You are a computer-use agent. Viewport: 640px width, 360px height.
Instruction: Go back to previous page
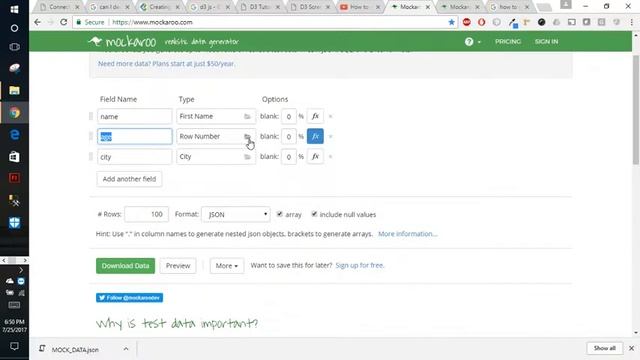coord(38,22)
